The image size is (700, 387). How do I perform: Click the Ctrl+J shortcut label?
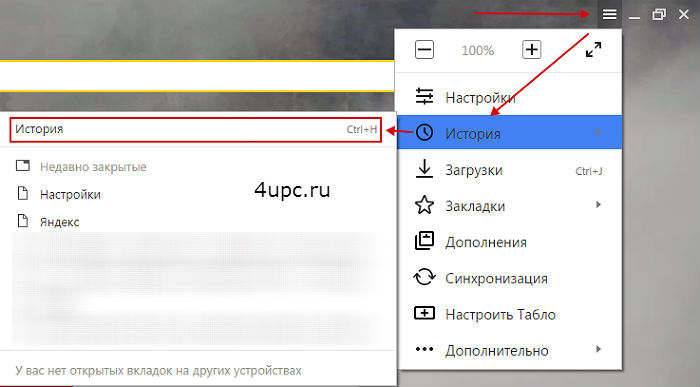point(589,171)
